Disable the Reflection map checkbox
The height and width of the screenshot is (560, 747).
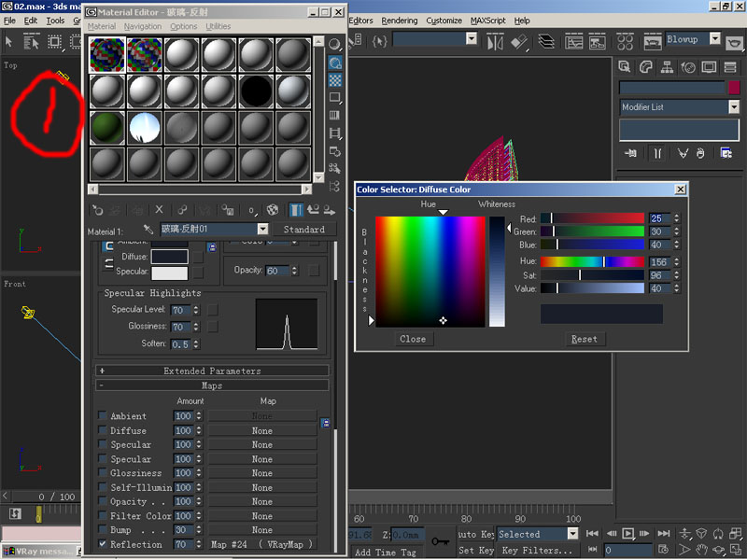(103, 544)
